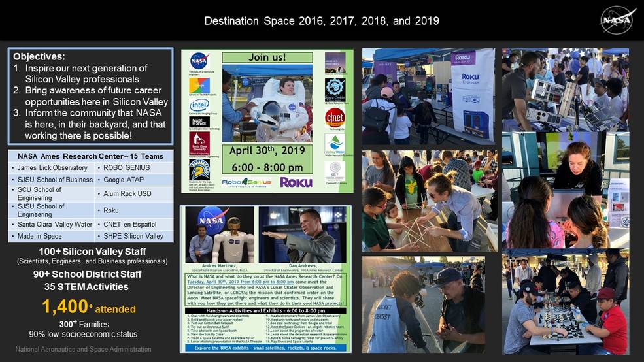
Task: Click the '35 STEM Activities' text
Action: click(x=86, y=287)
